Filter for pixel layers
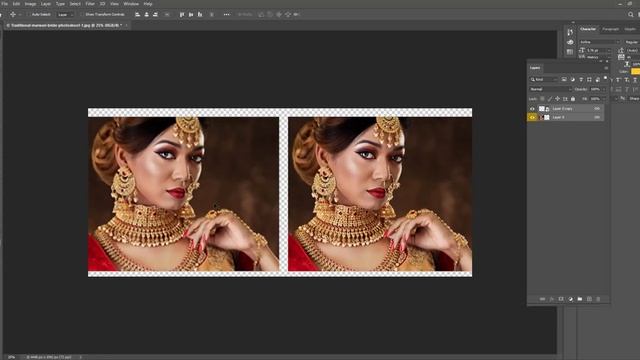 [x=564, y=79]
